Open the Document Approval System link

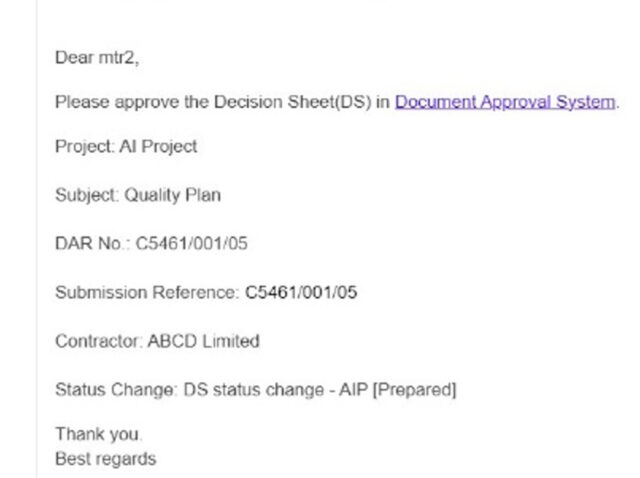pos(505,102)
